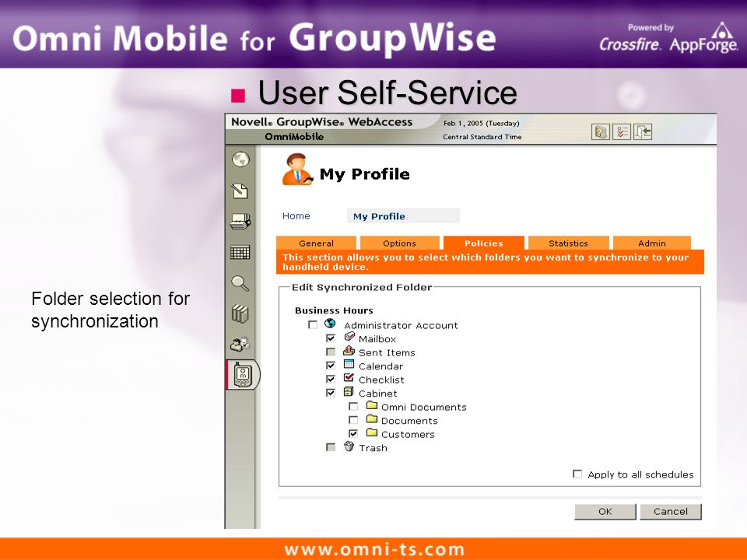This screenshot has width=747, height=560.
Task: Uncheck the Mailbox checkbox
Action: pos(331,338)
